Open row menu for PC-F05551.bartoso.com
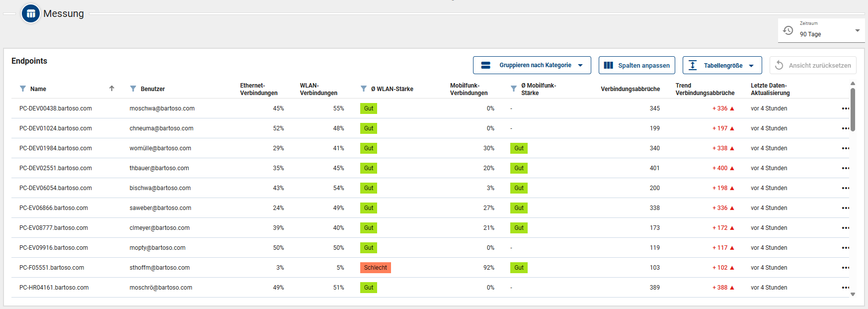Viewport: 868px width, 309px height. [845, 268]
